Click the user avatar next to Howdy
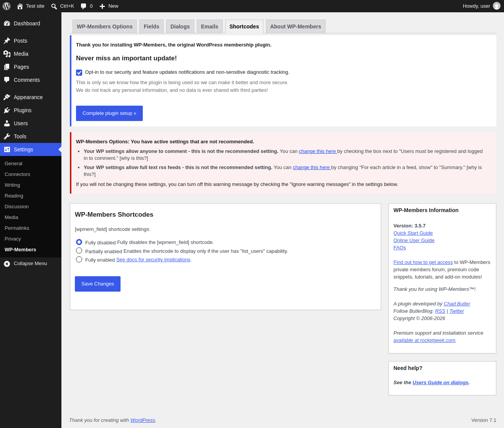504x428 pixels. pos(497,6)
